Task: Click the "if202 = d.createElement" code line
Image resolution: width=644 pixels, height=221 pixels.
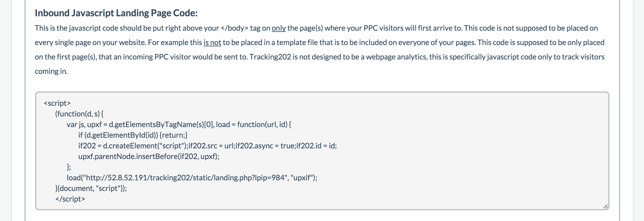Action: pos(207,146)
